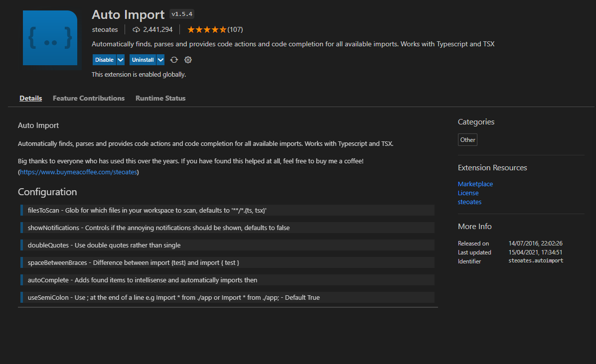Select the Details tab
Screen dimensions: 596x364
coord(30,98)
